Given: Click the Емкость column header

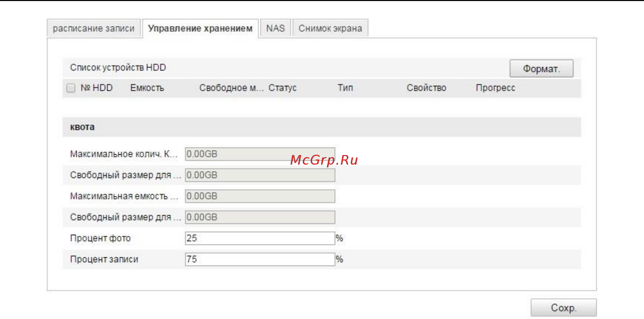Looking at the screenshot, I should [x=147, y=88].
